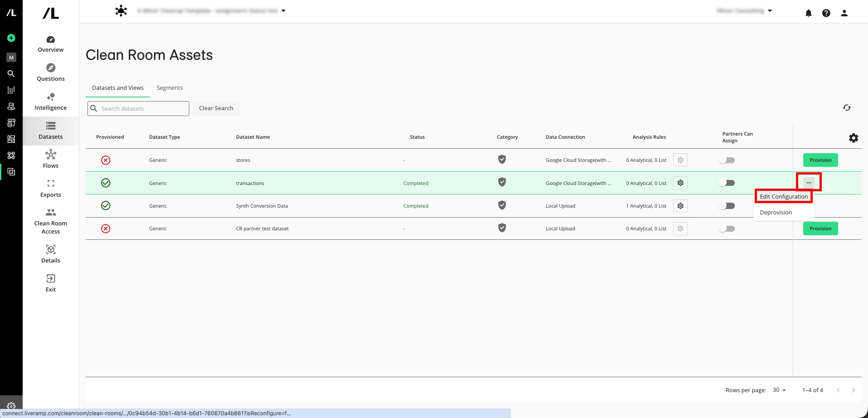Go to Intelligence in the sidebar

pyautogui.click(x=51, y=102)
